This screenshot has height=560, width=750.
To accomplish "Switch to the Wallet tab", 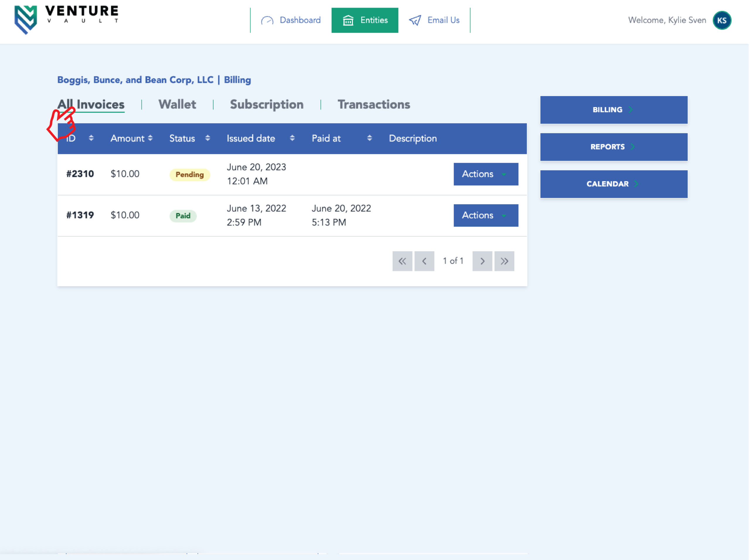I will [177, 104].
